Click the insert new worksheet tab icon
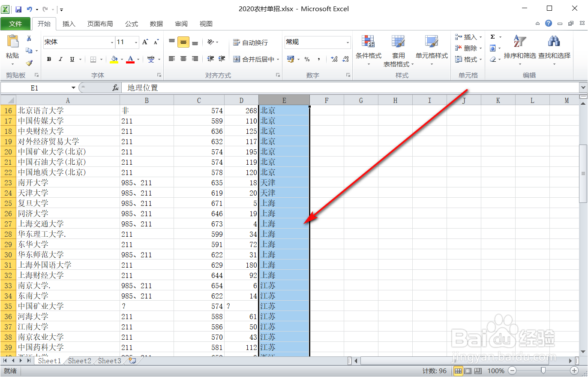The image size is (588, 377). [132, 361]
